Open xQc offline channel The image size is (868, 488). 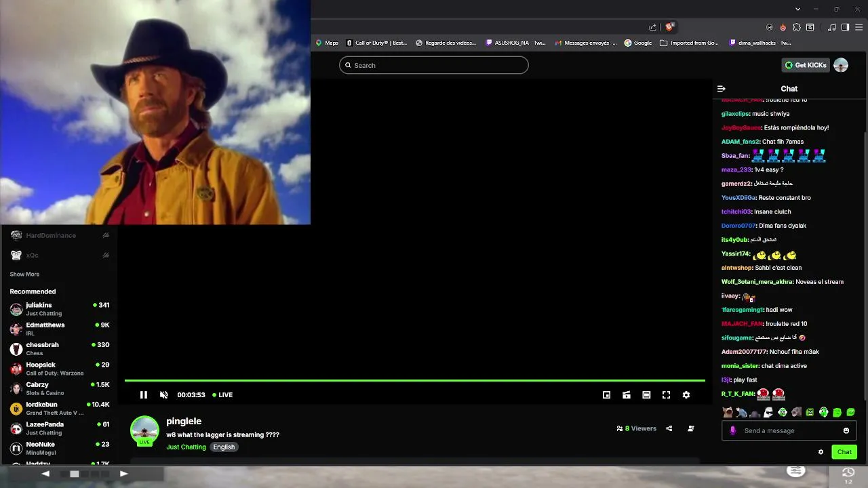pos(60,256)
